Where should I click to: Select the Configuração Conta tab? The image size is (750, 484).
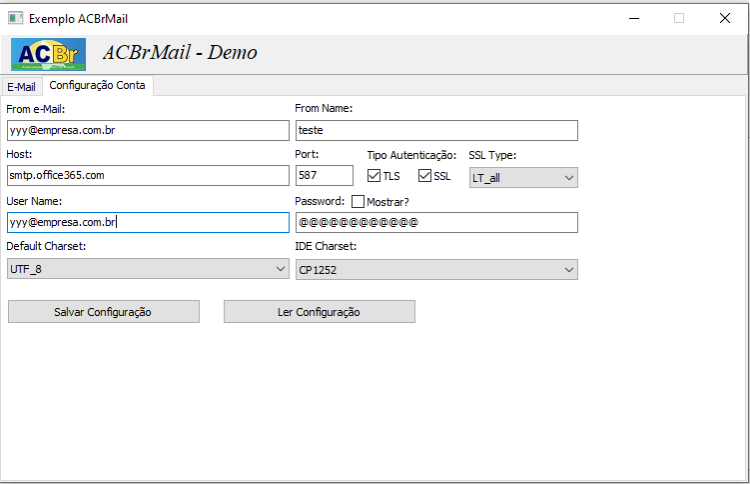[x=98, y=85]
